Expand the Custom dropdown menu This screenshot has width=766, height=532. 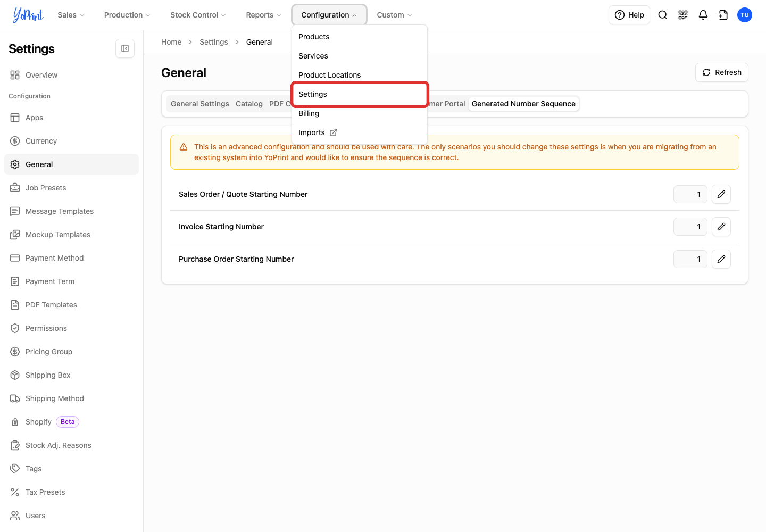(x=394, y=15)
